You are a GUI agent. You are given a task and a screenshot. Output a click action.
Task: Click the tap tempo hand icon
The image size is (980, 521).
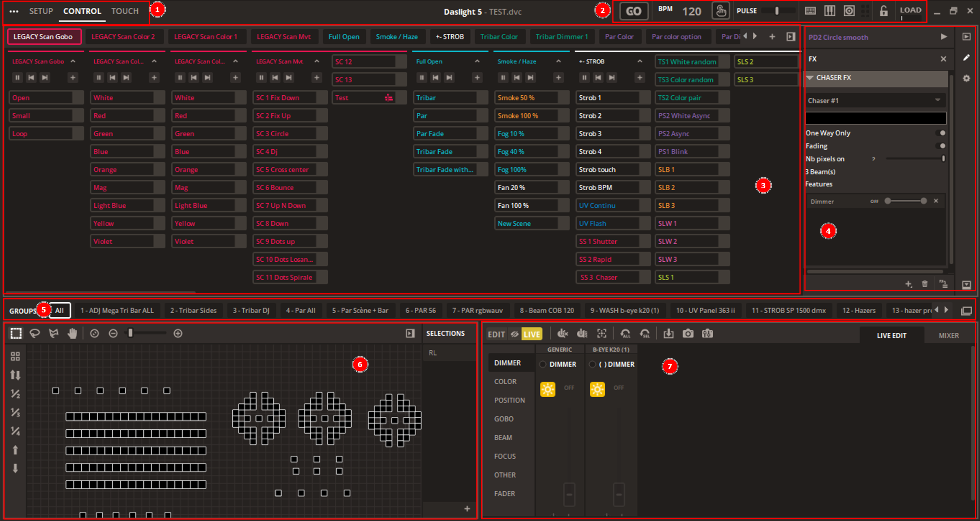[x=721, y=11]
